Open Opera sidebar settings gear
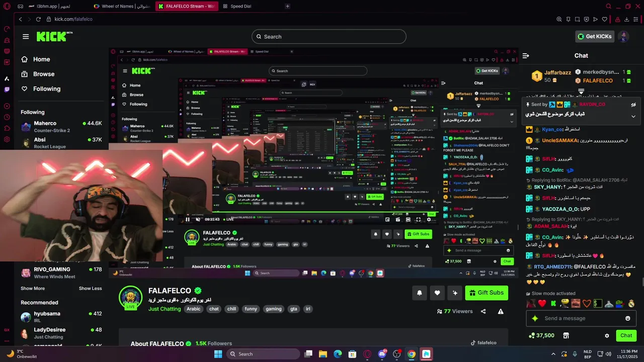This screenshot has height=362, width=644. 7,139
